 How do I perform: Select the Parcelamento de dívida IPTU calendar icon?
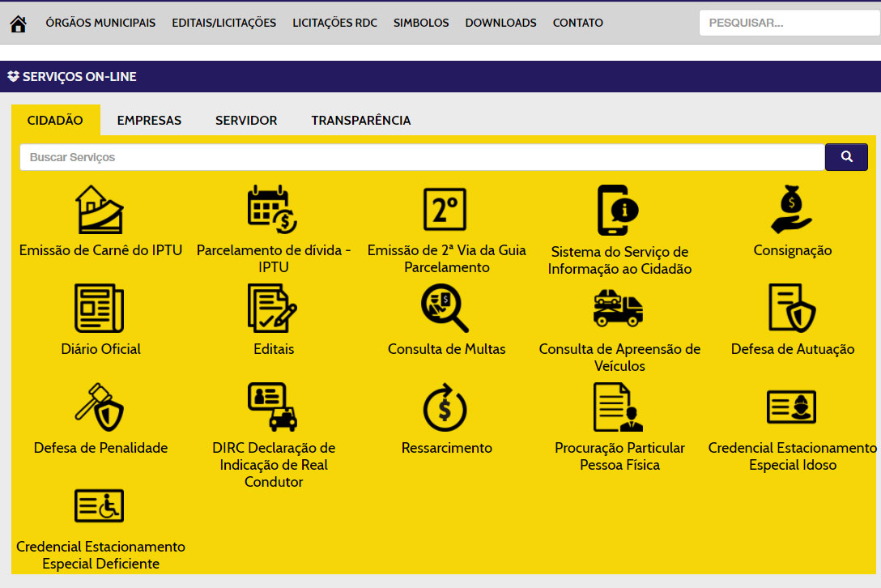[273, 210]
